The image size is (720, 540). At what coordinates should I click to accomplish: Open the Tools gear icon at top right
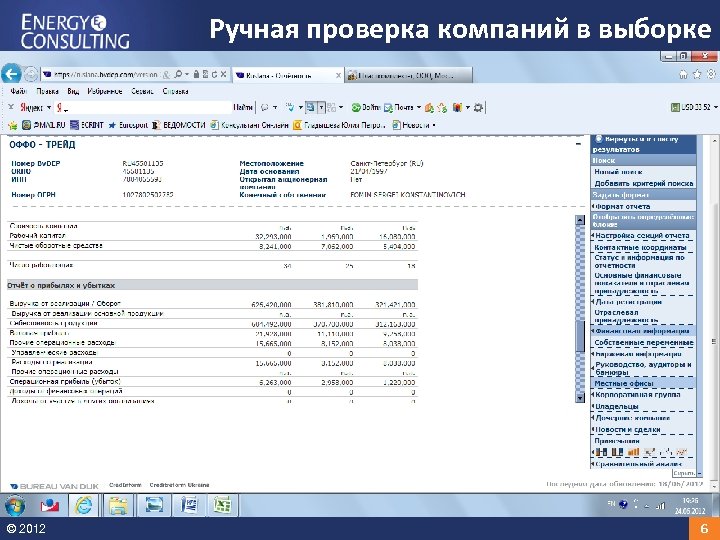point(711,74)
